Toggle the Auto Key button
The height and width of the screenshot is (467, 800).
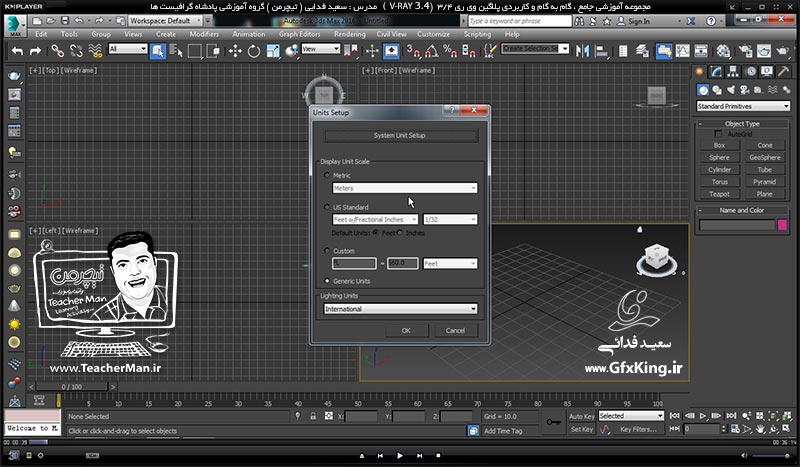582,416
